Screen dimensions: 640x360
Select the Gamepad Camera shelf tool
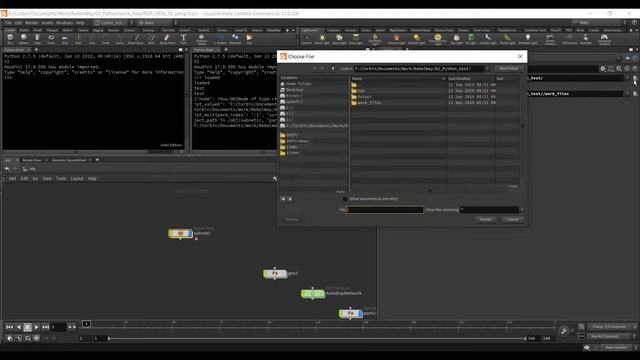(604, 39)
